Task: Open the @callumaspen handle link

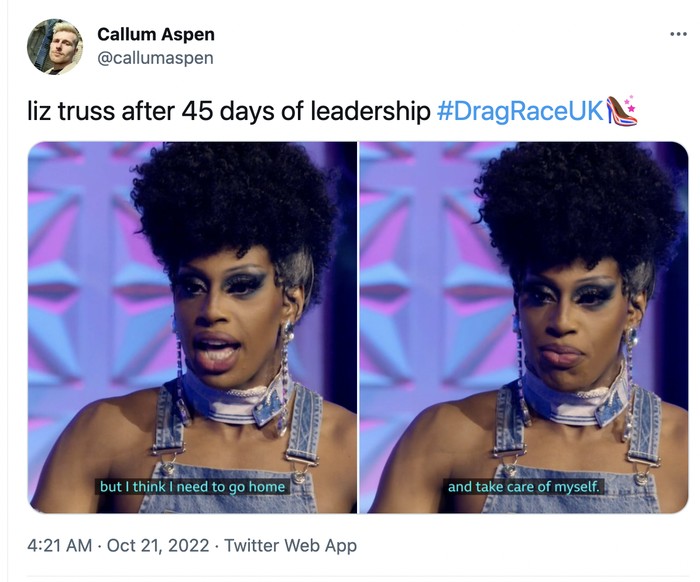Action: point(155,58)
